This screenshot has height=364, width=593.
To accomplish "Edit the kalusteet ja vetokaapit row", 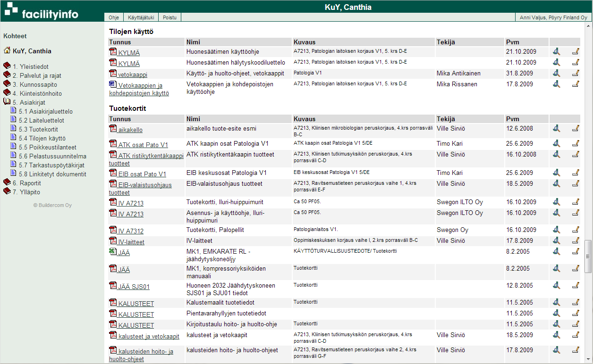I will pyautogui.click(x=576, y=335).
